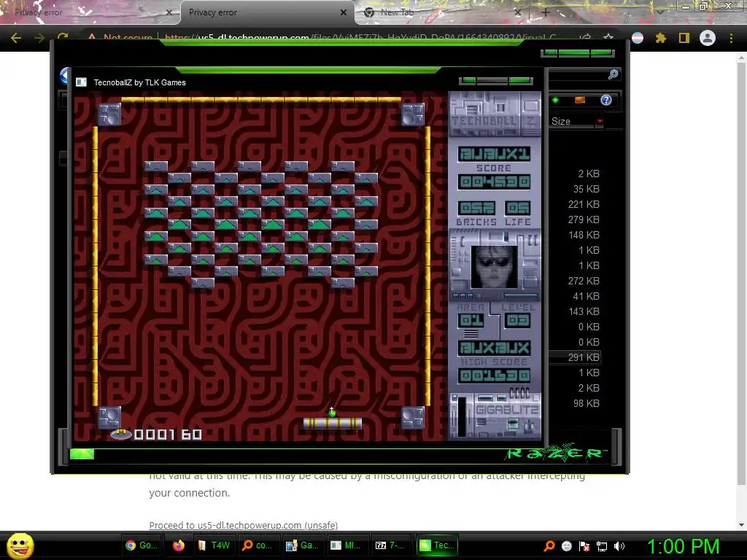Screen dimensions: 747x560
Task: Click the paddle in the game field
Action: click(333, 424)
